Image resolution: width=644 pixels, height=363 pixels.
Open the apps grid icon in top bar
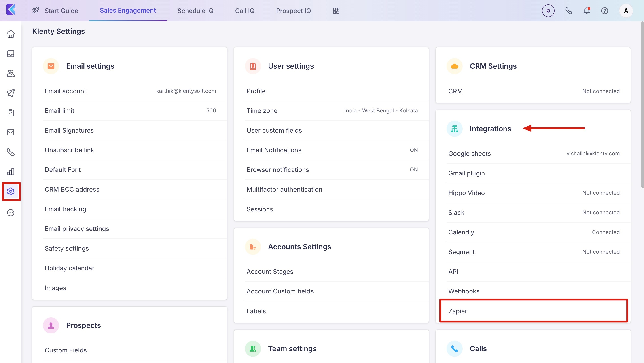click(x=336, y=11)
